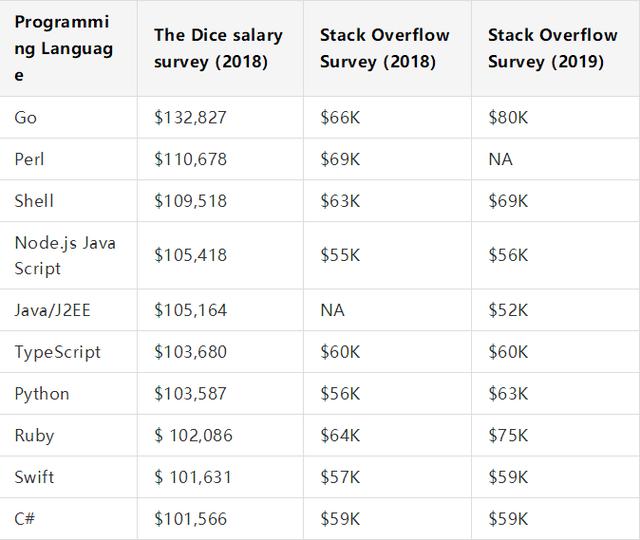
Task: Select the Dice salary survey (2018) header
Action: click(218, 48)
